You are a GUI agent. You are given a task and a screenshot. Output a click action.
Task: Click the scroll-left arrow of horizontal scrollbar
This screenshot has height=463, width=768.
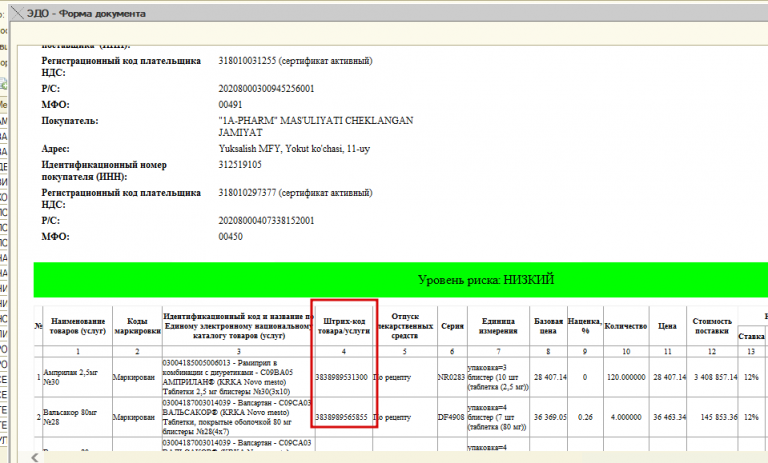tap(35, 458)
